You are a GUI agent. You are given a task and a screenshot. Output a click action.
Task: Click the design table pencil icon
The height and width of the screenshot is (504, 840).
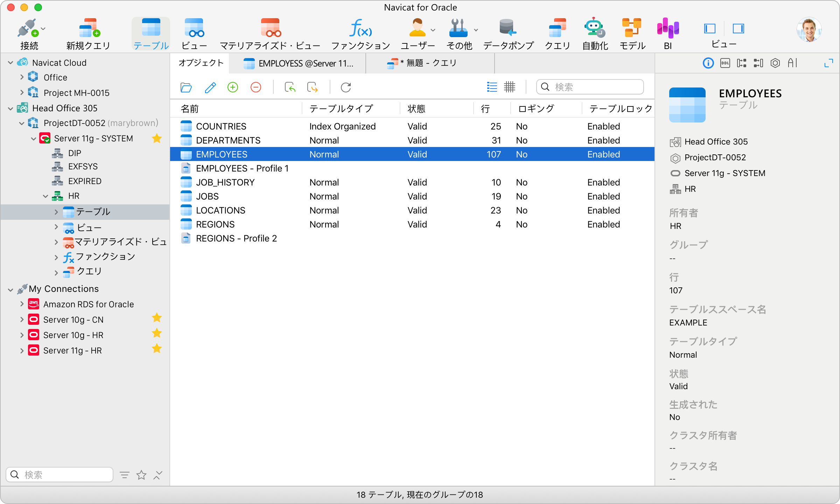(x=210, y=87)
